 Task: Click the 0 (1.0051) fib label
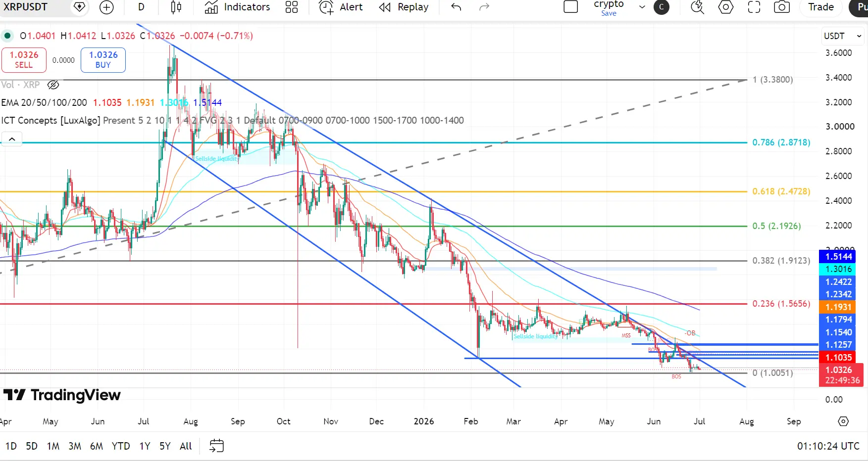pyautogui.click(x=772, y=373)
